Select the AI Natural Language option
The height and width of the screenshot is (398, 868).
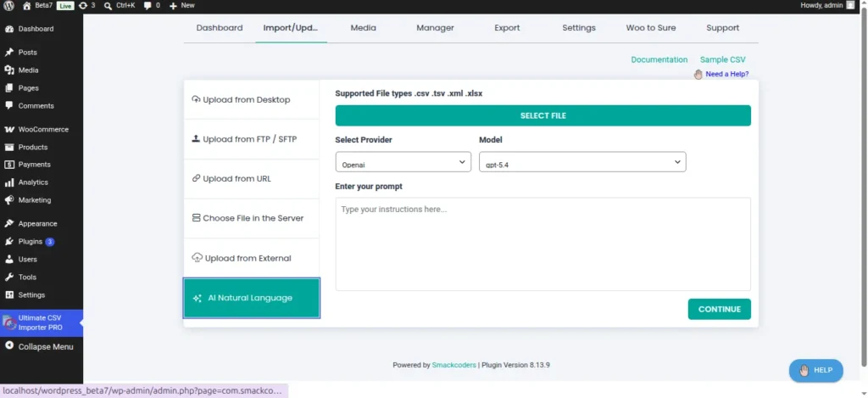point(251,298)
